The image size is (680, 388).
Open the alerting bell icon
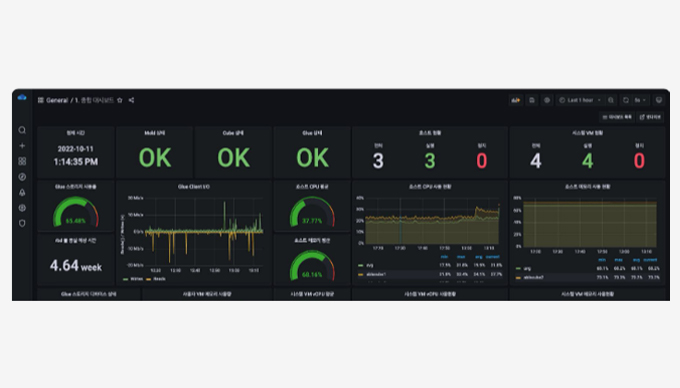coord(22,192)
